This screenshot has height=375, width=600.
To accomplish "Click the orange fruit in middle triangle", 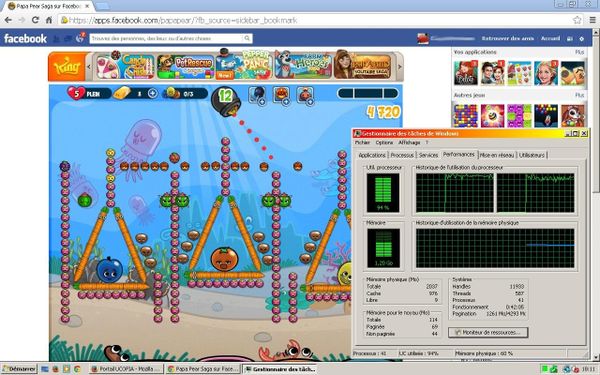I will click(225, 259).
